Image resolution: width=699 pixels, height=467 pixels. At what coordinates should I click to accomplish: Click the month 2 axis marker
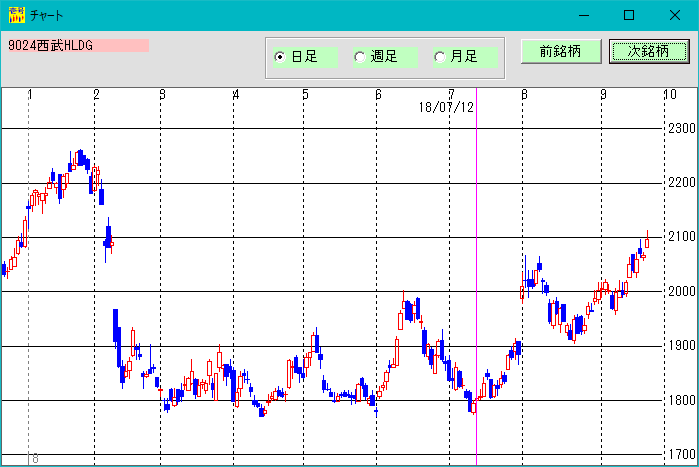[x=96, y=94]
